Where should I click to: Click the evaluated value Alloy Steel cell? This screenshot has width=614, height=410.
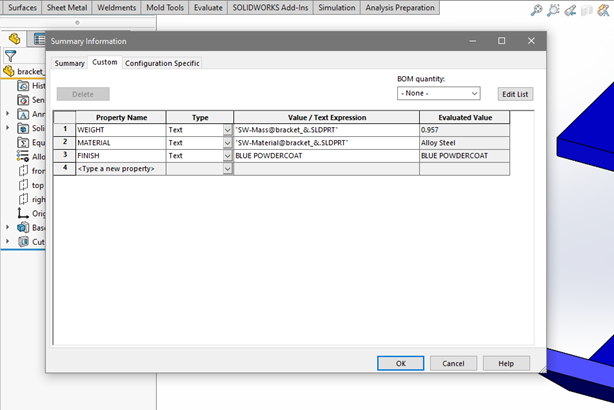click(x=464, y=143)
